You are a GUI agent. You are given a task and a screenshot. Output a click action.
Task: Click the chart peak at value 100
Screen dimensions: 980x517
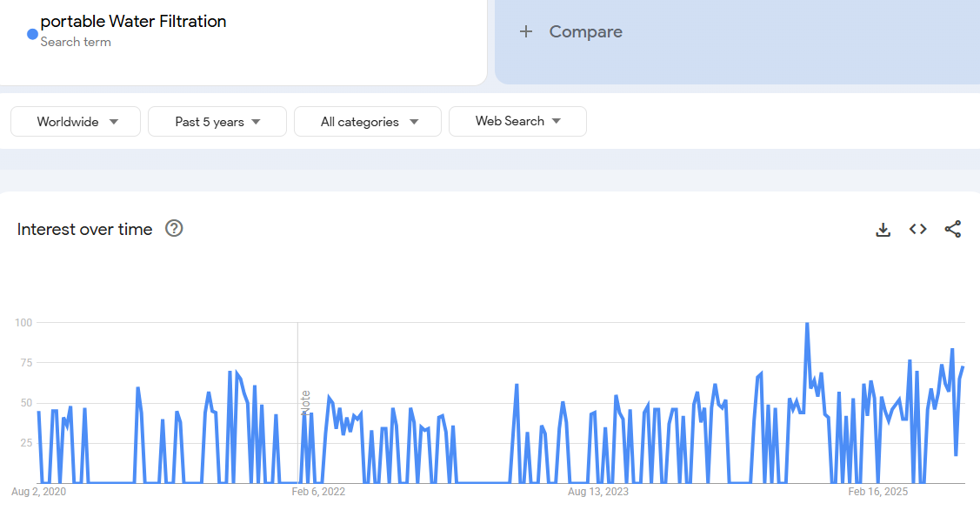(x=807, y=324)
